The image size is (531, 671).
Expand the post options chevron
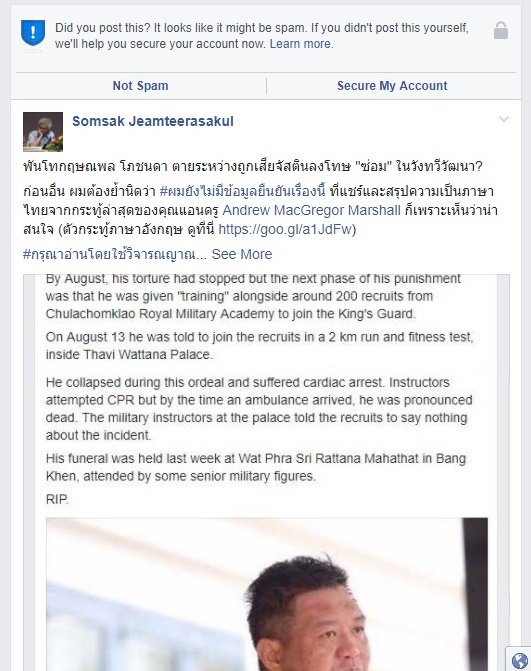tap(504, 119)
